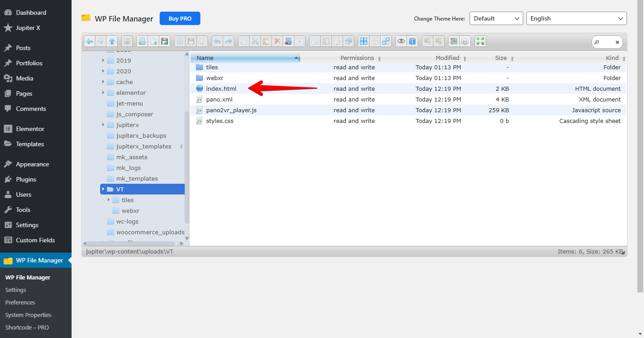The width and height of the screenshot is (644, 338).
Task: Click the paste clipboard icon
Action: pyautogui.click(x=266, y=41)
